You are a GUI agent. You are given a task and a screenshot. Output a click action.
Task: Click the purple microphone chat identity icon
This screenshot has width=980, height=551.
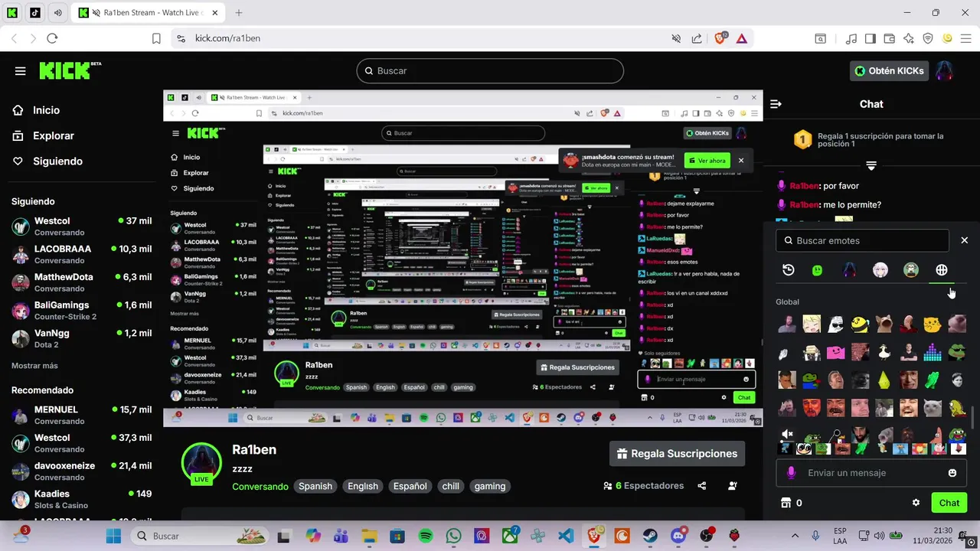coord(791,473)
